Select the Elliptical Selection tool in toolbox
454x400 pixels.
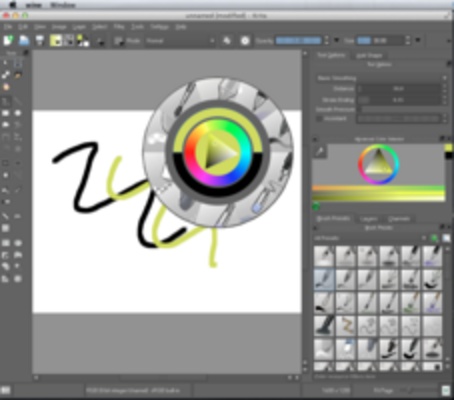click(18, 243)
